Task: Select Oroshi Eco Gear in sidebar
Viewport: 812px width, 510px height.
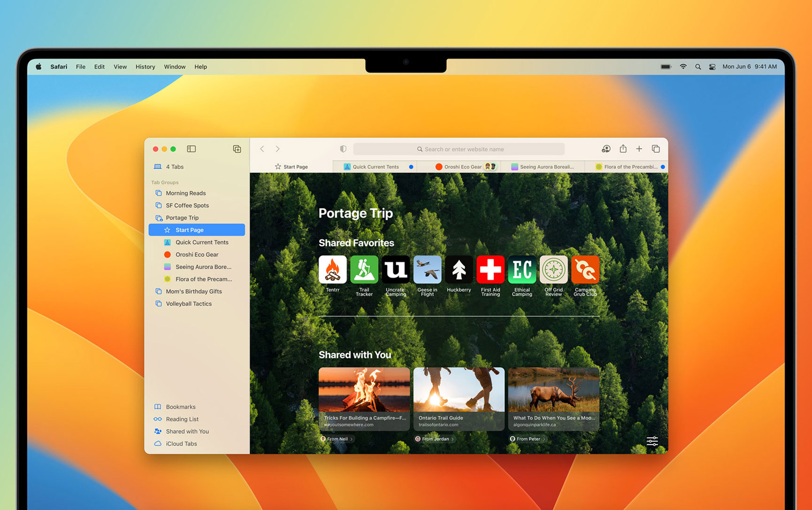Action: 197,255
